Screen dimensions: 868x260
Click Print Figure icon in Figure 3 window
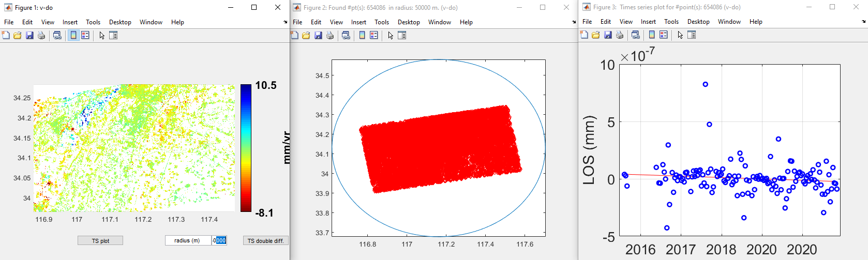[x=620, y=35]
